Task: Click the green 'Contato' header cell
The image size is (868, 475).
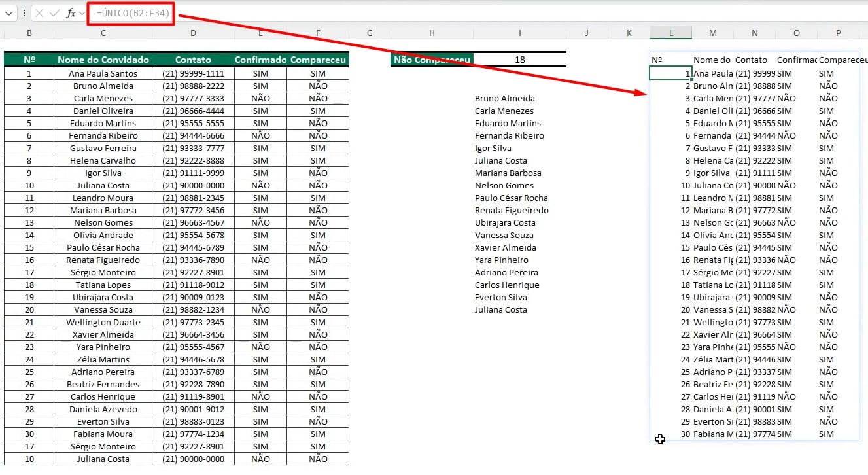Action: click(x=193, y=60)
